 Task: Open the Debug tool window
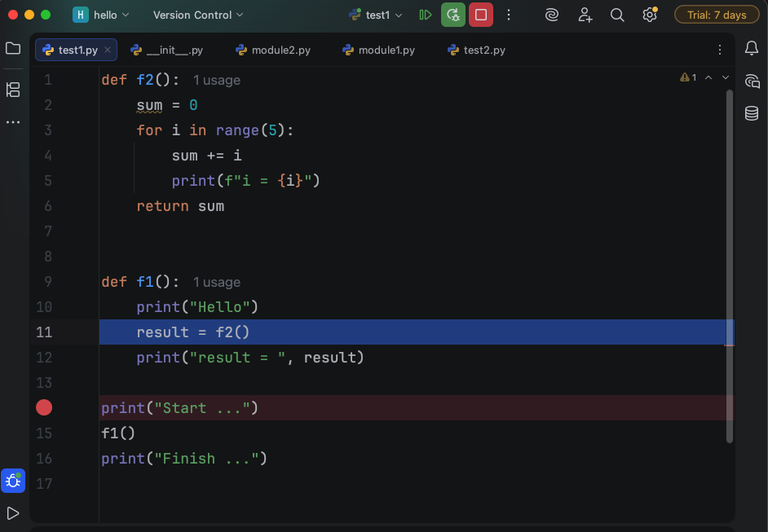pos(13,481)
